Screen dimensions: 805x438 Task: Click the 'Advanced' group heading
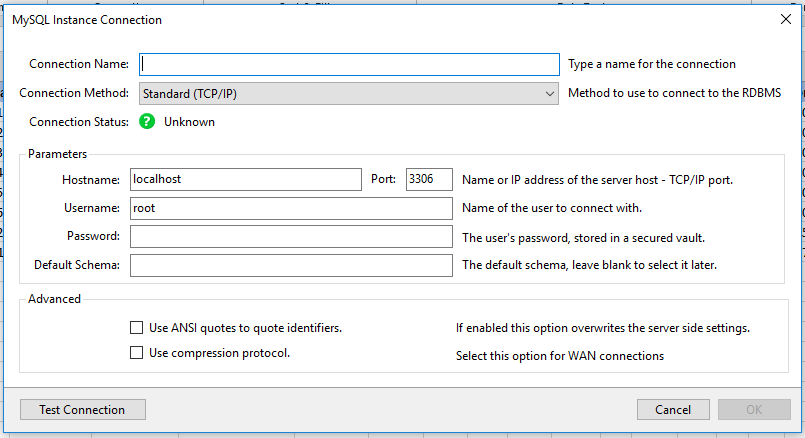click(x=54, y=299)
